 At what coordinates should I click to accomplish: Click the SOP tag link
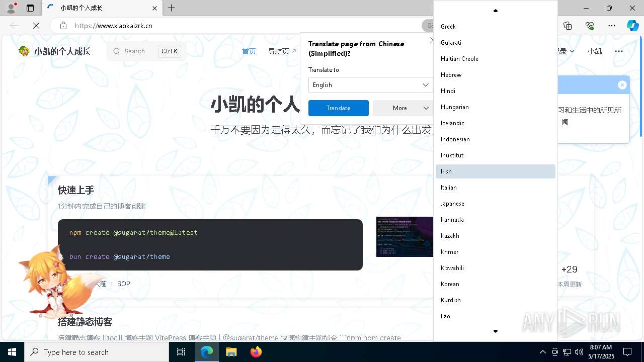(x=124, y=284)
